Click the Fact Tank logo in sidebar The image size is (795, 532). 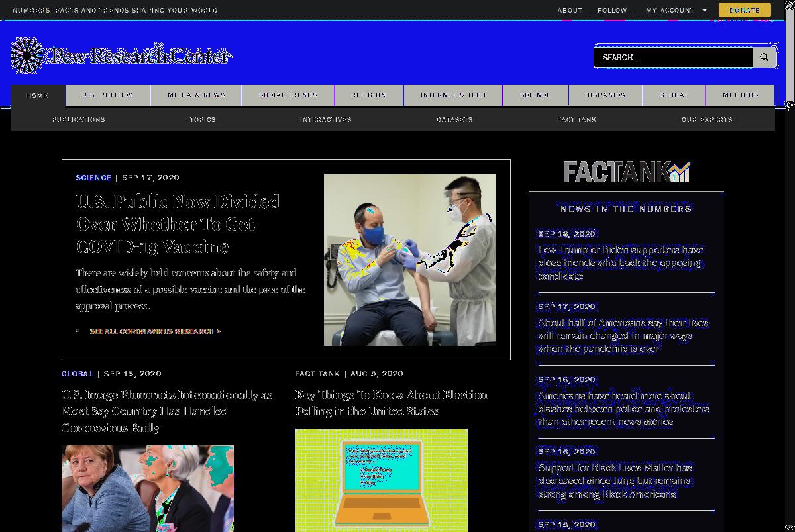(x=626, y=172)
